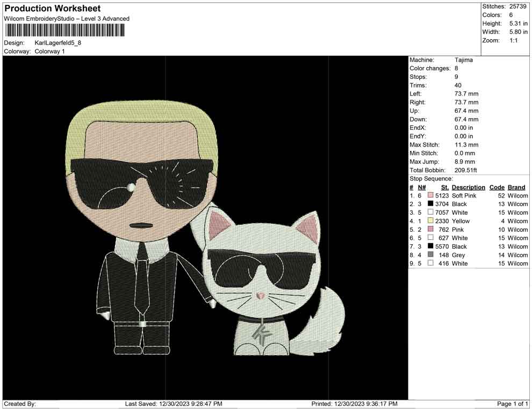Click the barcode under the worksheet title

tap(64, 31)
